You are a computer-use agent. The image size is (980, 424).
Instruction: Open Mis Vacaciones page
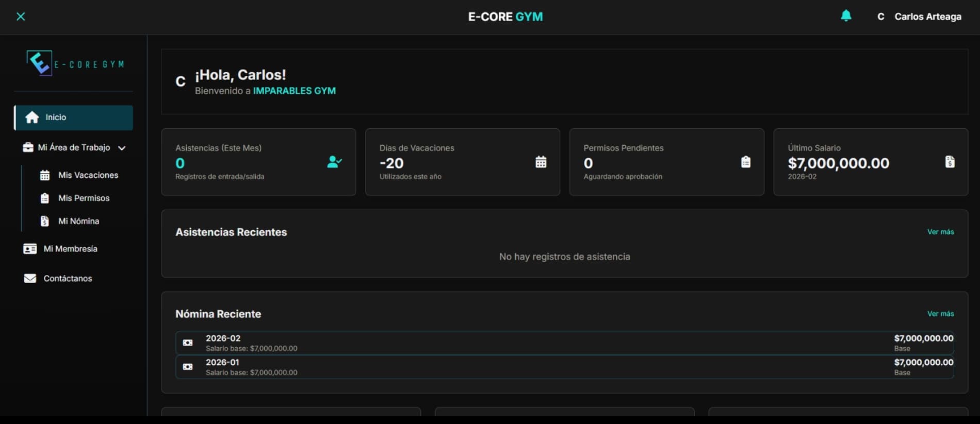(88, 175)
